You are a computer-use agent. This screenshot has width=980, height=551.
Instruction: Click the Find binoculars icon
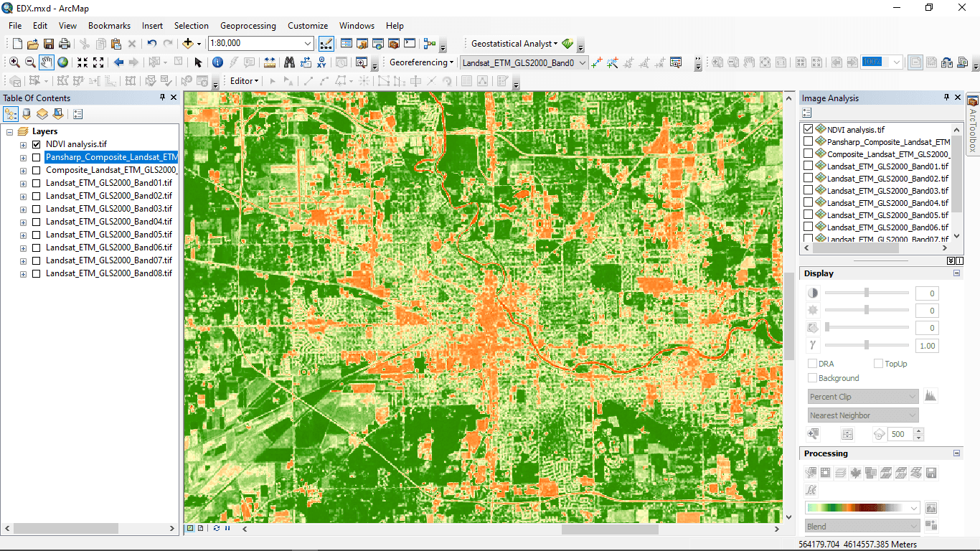click(x=289, y=62)
